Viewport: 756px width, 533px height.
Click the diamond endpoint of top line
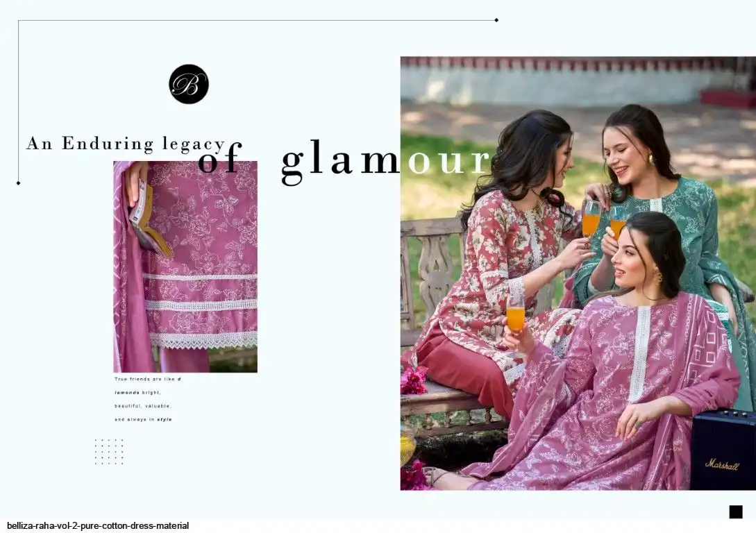[496, 20]
